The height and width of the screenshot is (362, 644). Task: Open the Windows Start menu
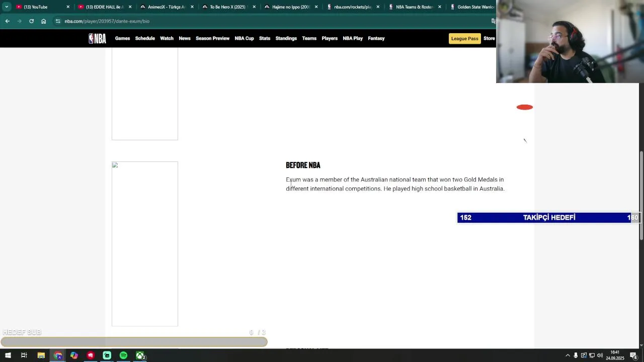pyautogui.click(x=8, y=355)
